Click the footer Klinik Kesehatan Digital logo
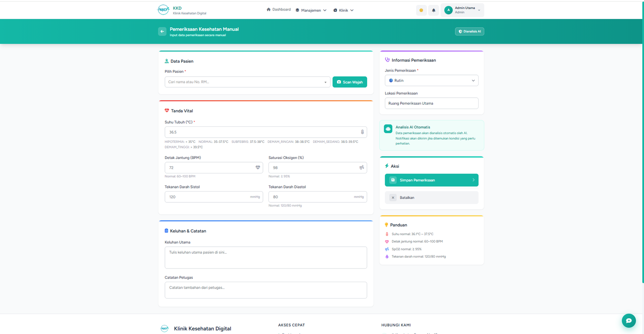This screenshot has height=334, width=644. point(165,328)
